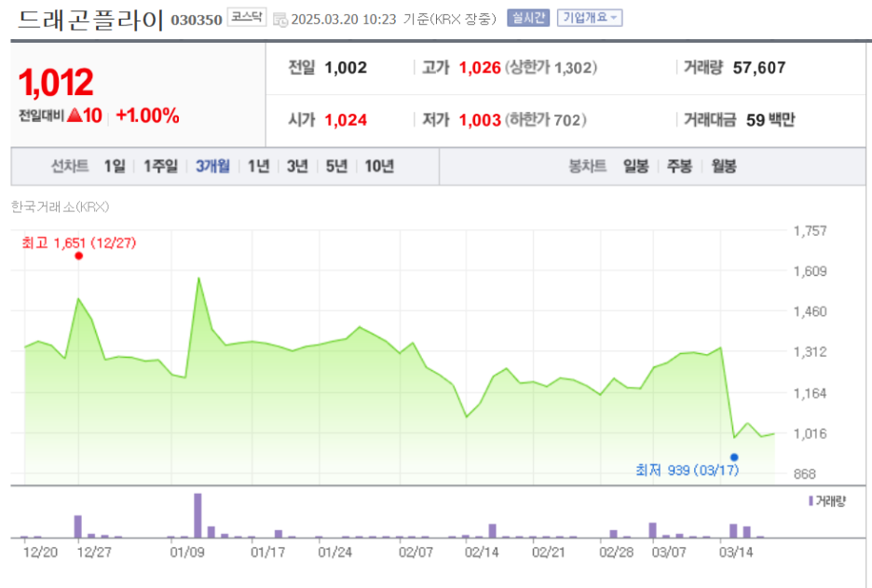Switch chart range to 10년

tap(379, 166)
